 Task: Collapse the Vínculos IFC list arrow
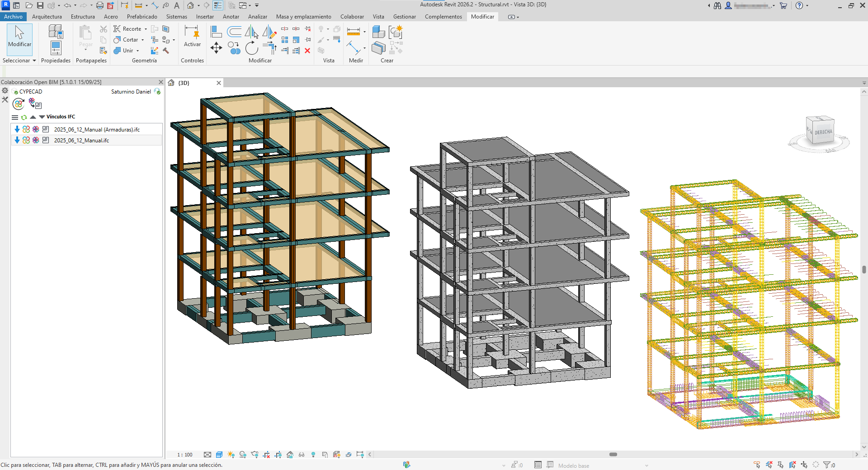tap(42, 117)
